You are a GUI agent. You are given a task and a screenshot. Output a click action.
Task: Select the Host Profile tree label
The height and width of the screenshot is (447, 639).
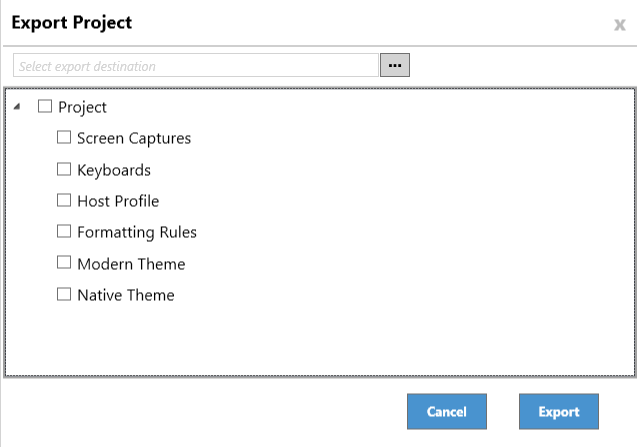118,201
